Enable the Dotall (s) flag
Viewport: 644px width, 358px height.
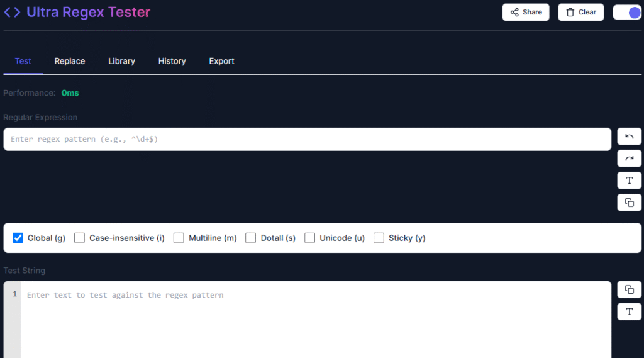point(250,238)
